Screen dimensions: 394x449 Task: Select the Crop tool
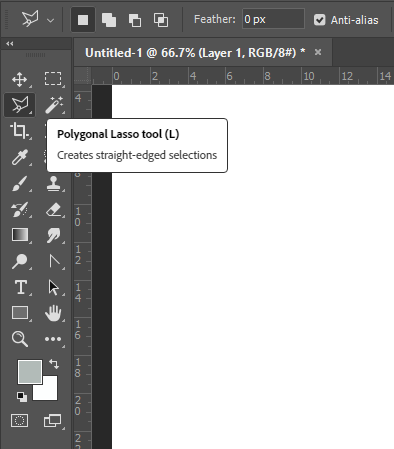coord(19,130)
